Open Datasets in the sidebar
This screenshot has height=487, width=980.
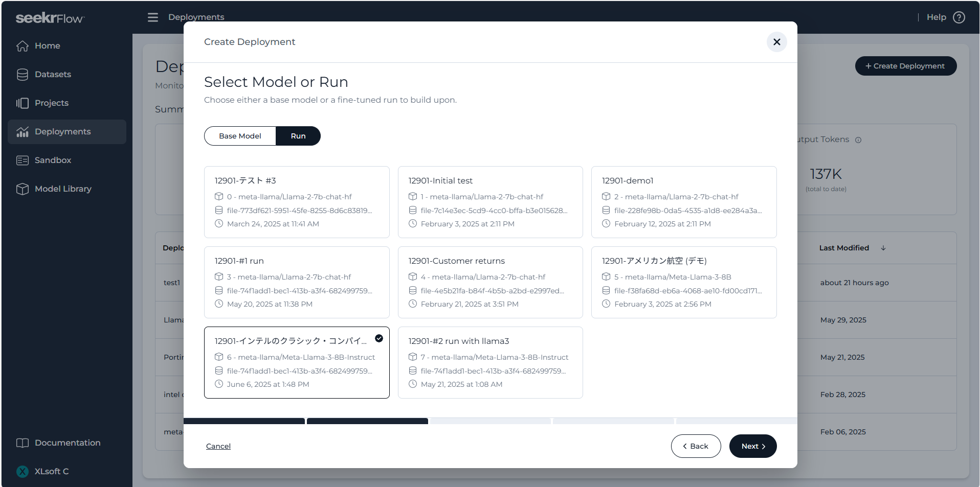[x=67, y=75]
